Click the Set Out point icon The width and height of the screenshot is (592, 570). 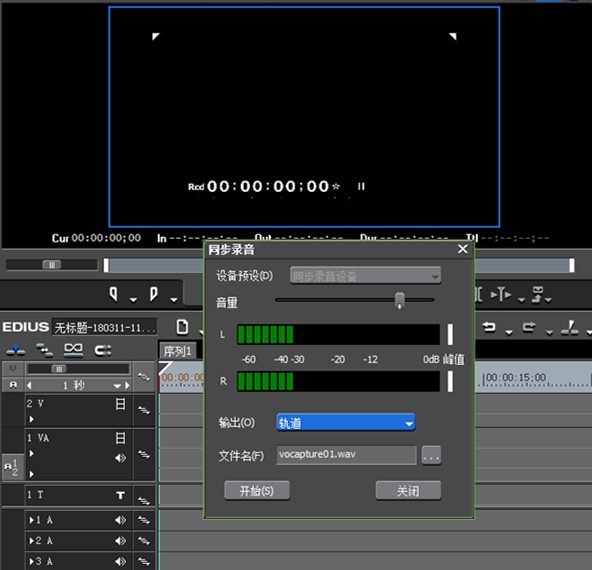pyautogui.click(x=153, y=294)
